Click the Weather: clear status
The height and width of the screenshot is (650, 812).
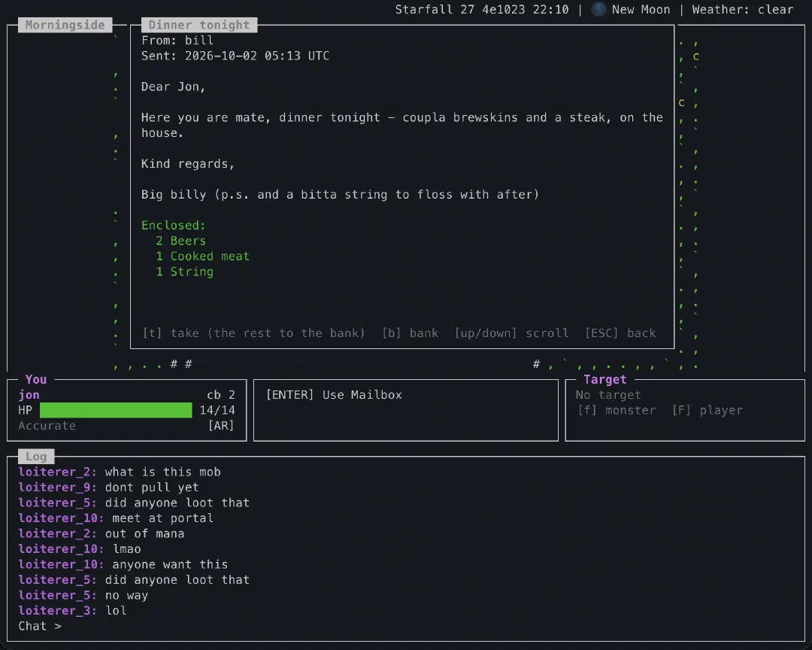point(743,9)
